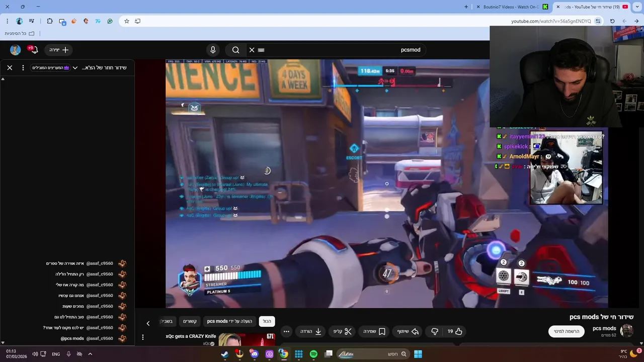
Task: Dislike the video
Action: click(x=435, y=331)
